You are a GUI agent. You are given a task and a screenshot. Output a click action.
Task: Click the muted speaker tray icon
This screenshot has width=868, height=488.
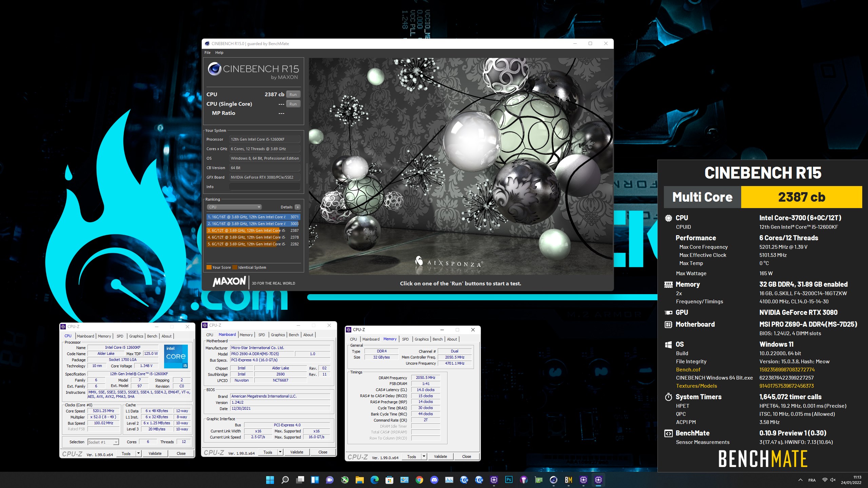click(833, 480)
